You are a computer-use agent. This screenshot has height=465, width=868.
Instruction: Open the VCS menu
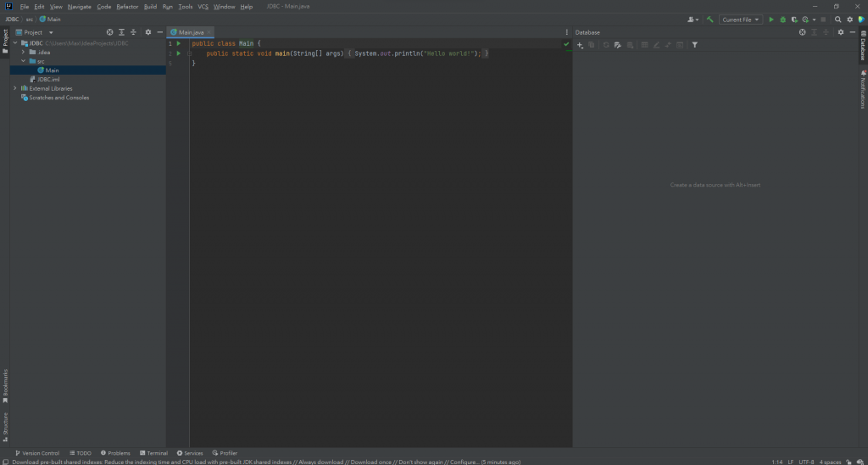[x=203, y=7]
